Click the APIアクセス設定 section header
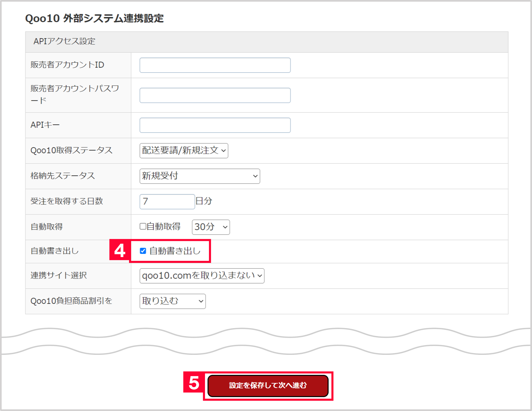The height and width of the screenshot is (411, 532). pos(64,41)
